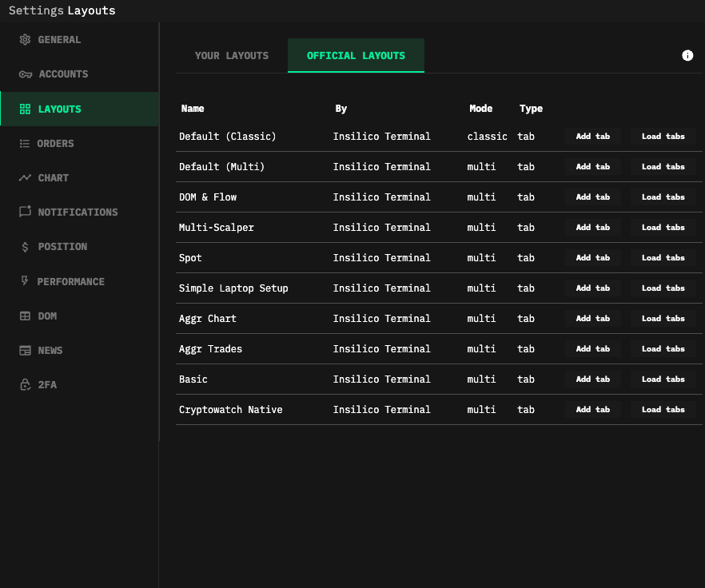Open Chart settings section

pyautogui.click(x=79, y=177)
